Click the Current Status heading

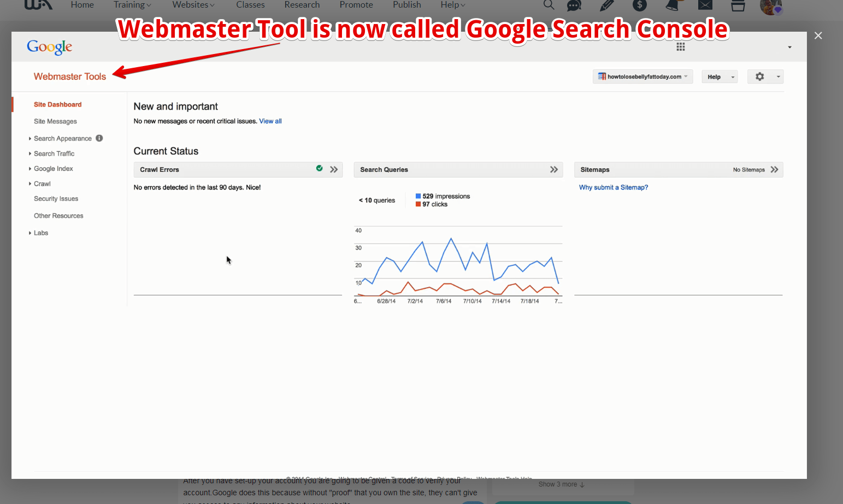(x=166, y=151)
